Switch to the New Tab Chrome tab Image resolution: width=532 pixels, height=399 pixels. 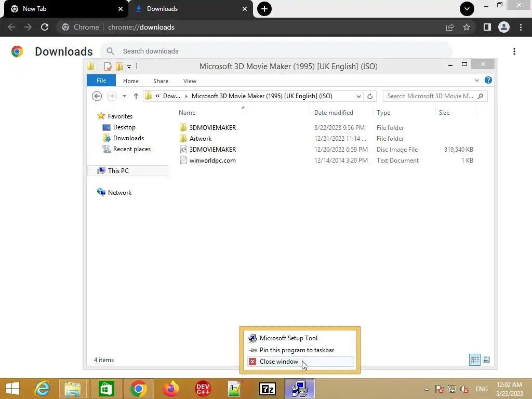(x=66, y=9)
